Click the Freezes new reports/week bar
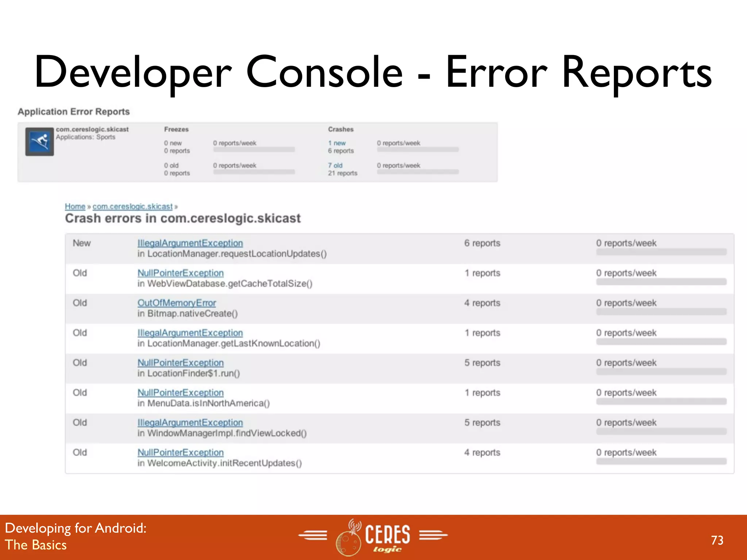This screenshot has height=560, width=747. 254,149
